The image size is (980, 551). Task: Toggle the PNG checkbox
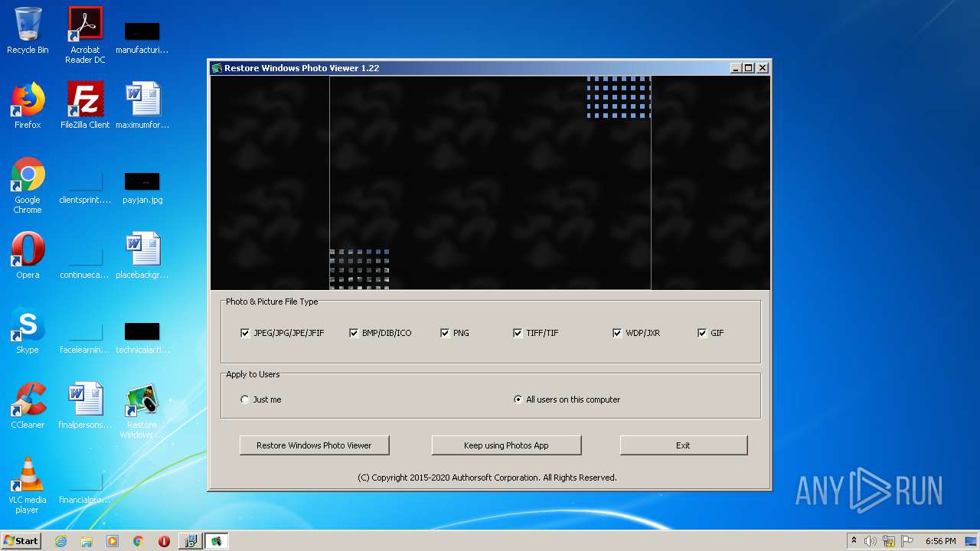[445, 333]
